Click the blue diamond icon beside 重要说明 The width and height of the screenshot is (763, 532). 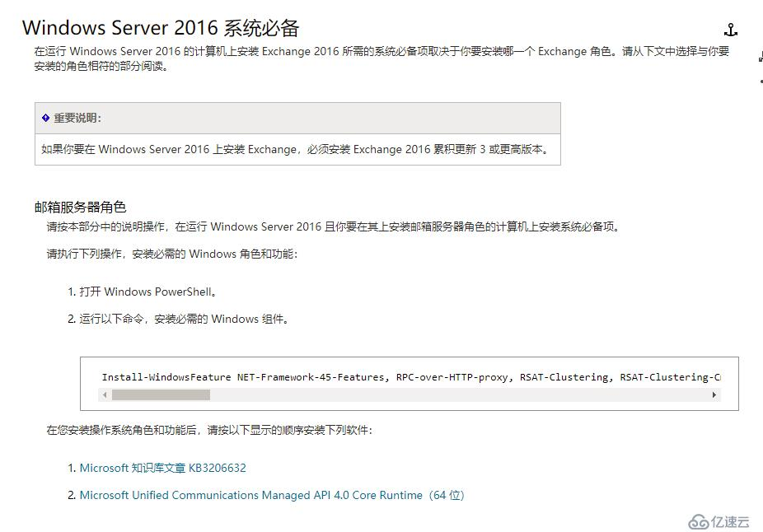tap(46, 118)
